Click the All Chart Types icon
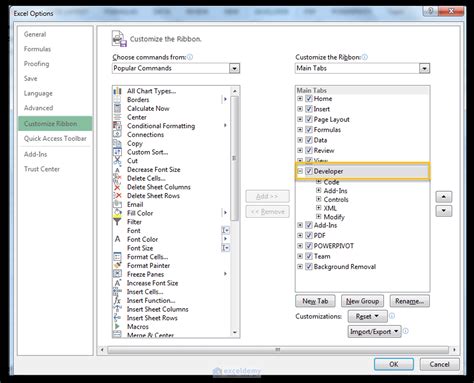Screen dimensions: 474x383 (117, 91)
